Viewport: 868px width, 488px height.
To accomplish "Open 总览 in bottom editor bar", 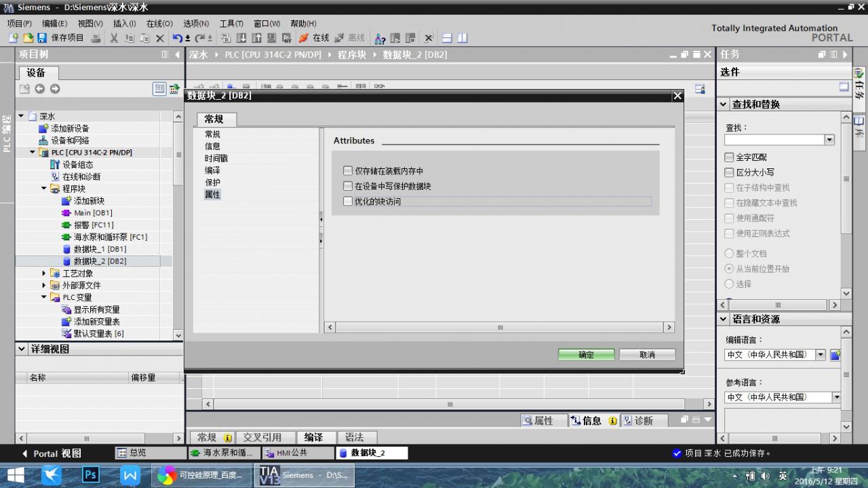I will (x=150, y=453).
